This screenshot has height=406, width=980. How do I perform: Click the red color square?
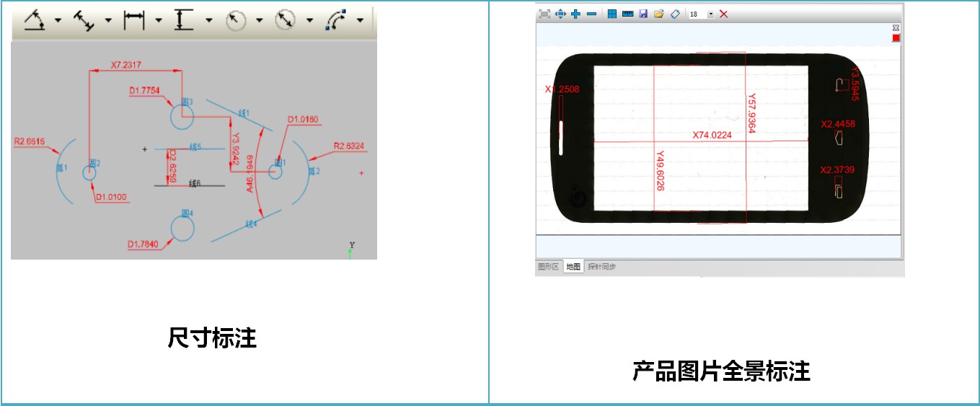point(896,37)
